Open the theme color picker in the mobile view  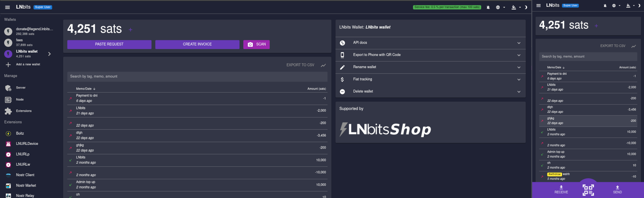(x=630, y=6)
